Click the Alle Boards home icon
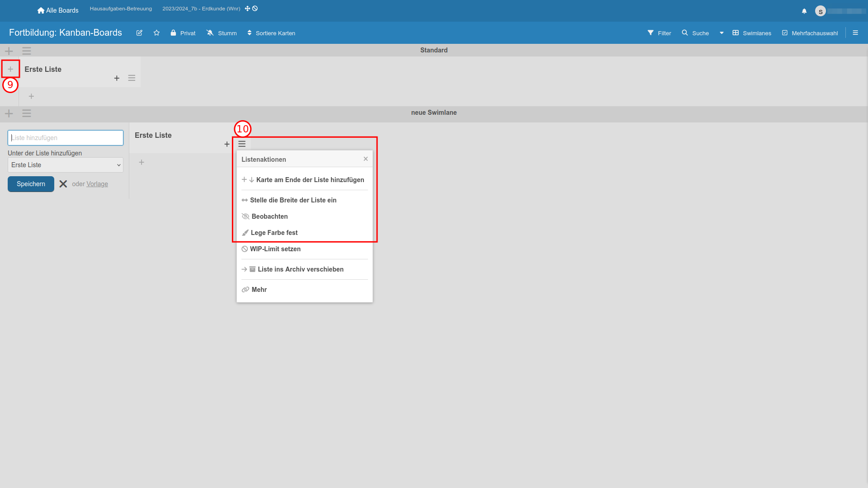Screen dimensions: 868x488 [41, 10]
